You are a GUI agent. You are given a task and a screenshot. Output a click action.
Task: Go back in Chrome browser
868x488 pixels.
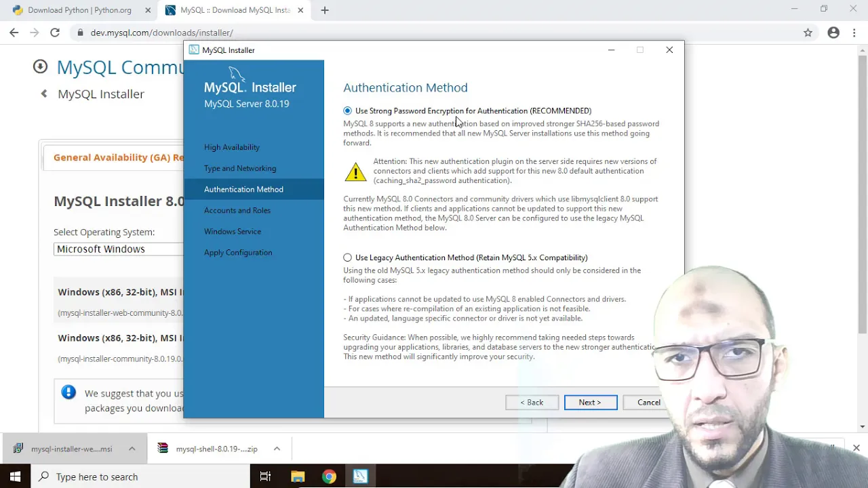coord(14,33)
